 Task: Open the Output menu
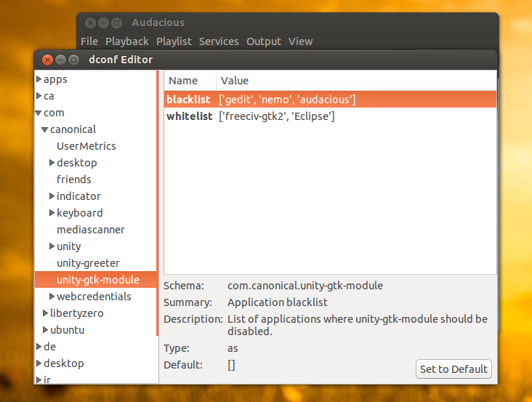click(264, 41)
